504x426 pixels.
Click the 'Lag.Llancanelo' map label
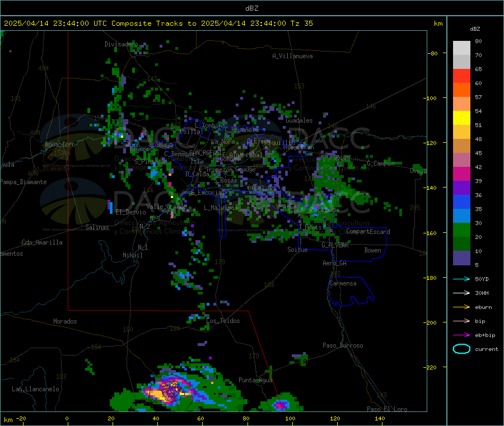point(35,389)
